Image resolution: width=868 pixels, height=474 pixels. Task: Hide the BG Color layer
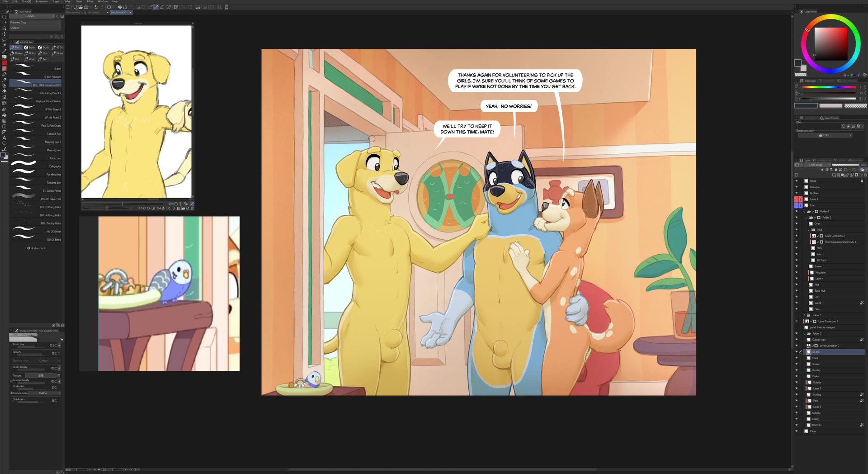[x=797, y=425]
